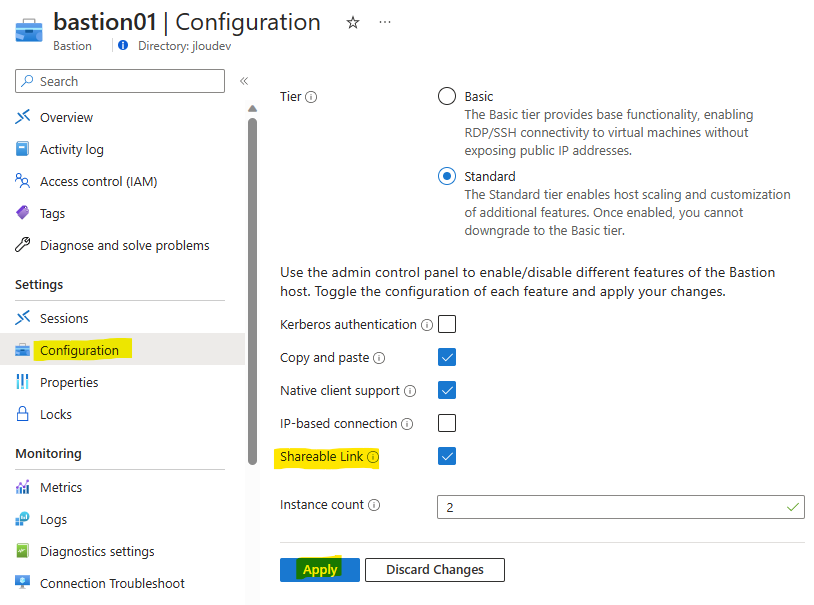
Task: Click the Discard Changes button
Action: pyautogui.click(x=435, y=570)
